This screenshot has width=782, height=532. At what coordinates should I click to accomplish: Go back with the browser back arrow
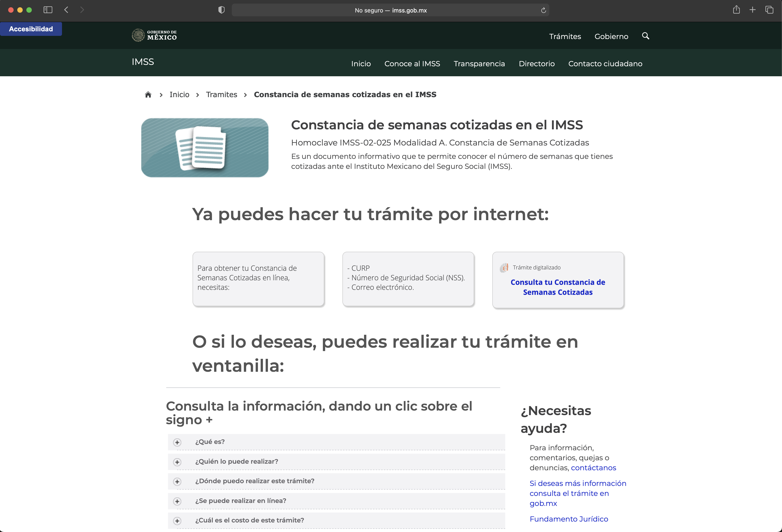pos(66,10)
